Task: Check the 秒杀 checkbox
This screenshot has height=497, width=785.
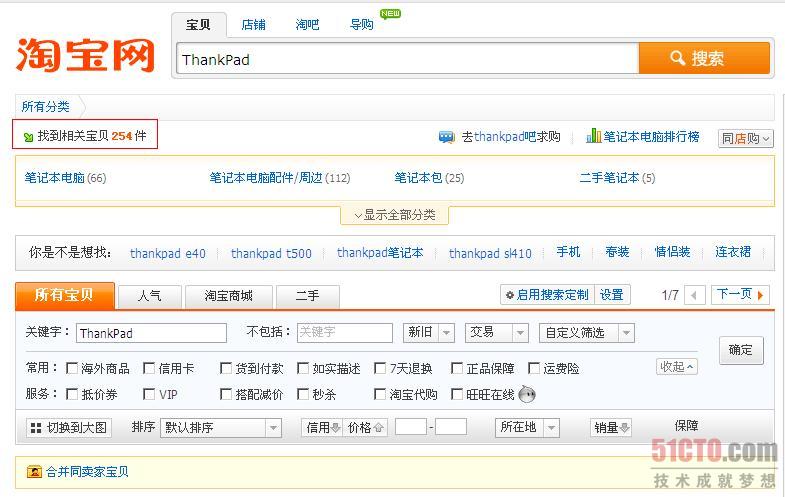Action: 303,394
